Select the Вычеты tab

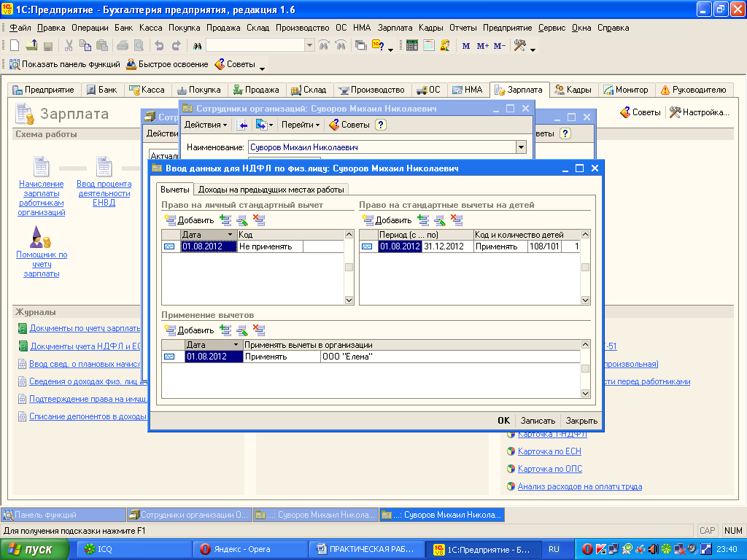click(x=175, y=190)
